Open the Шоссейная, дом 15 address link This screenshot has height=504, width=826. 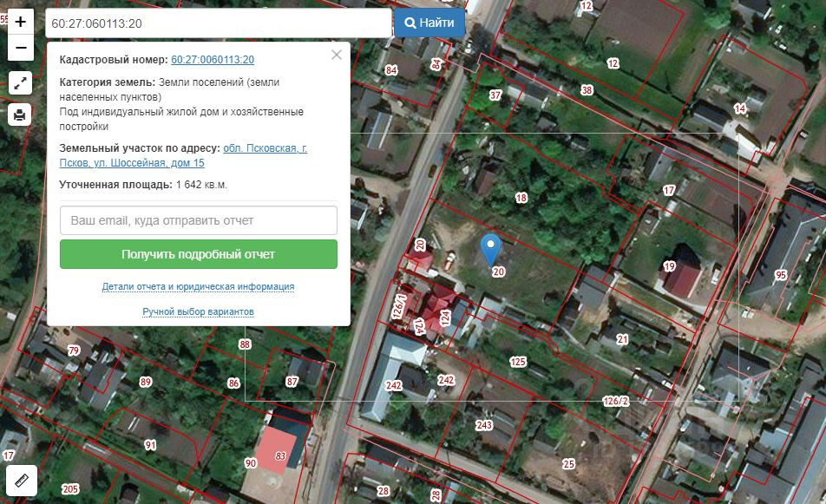(x=183, y=155)
